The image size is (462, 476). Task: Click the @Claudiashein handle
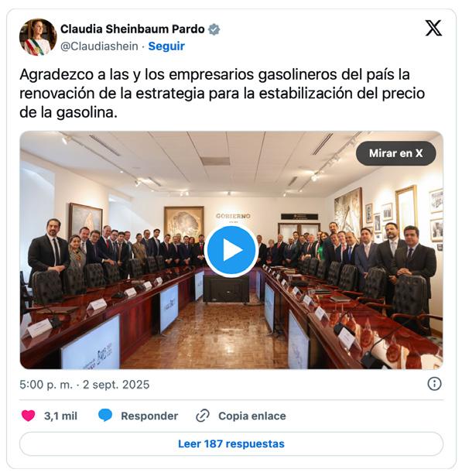click(99, 46)
